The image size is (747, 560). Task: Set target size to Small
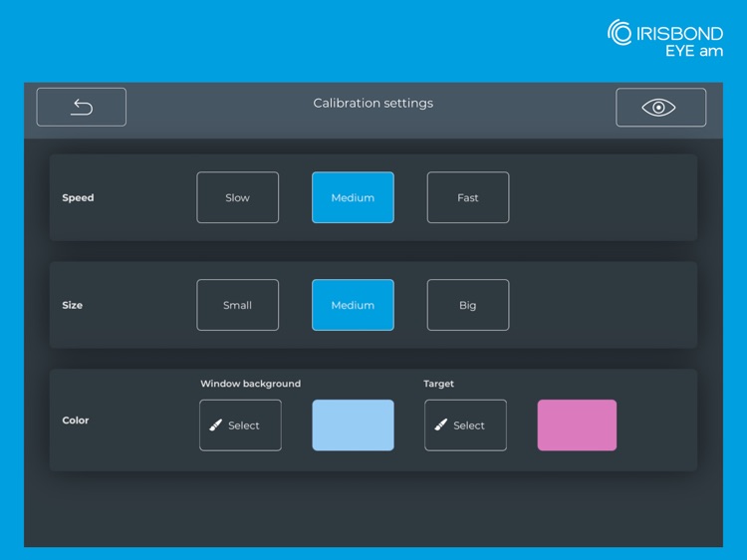click(x=238, y=305)
